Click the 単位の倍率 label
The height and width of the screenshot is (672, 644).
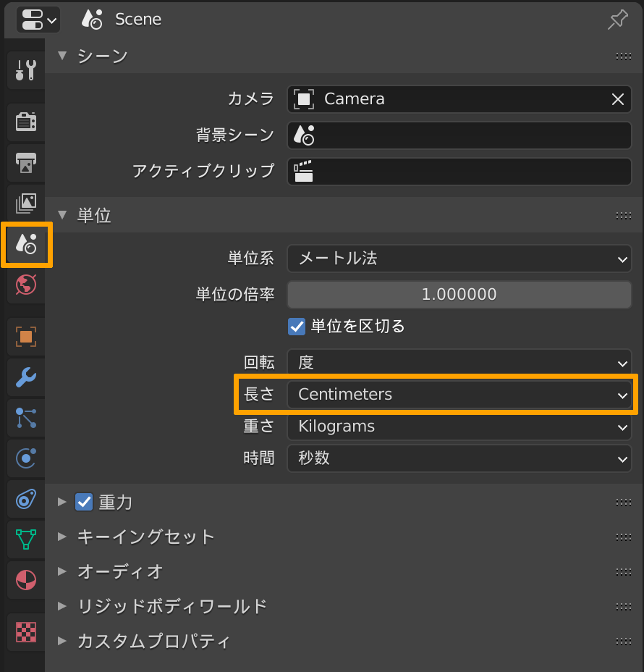pyautogui.click(x=235, y=295)
